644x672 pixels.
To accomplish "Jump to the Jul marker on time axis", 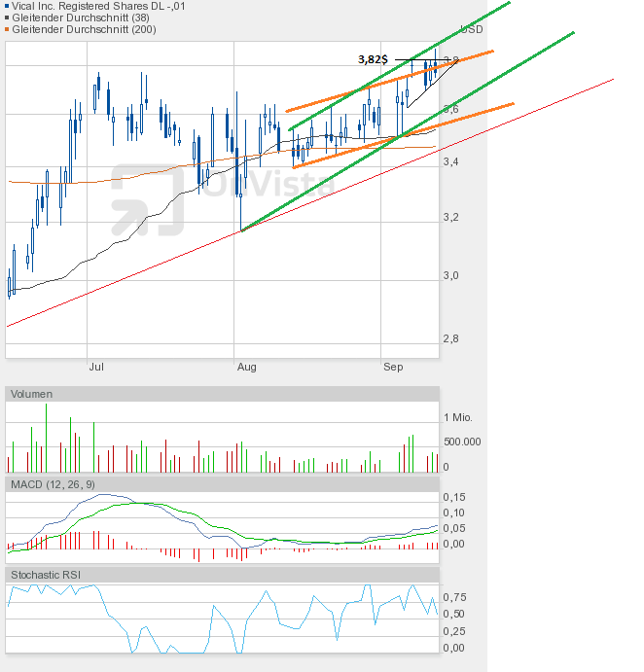I will [96, 368].
